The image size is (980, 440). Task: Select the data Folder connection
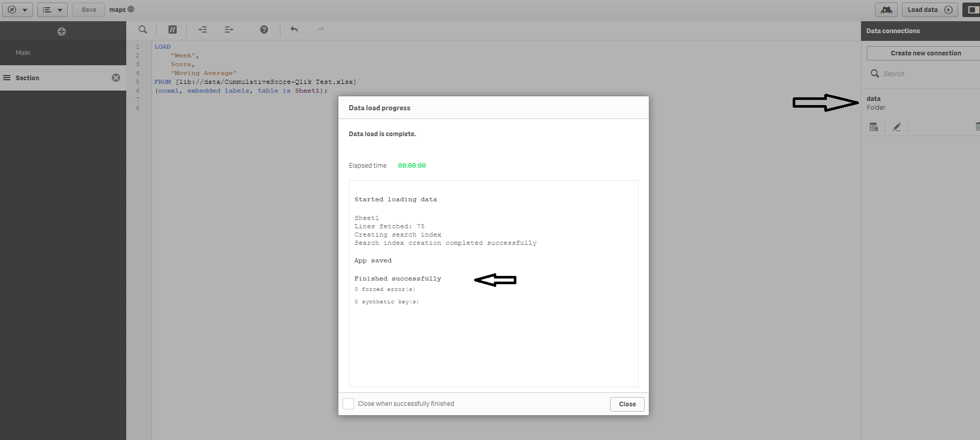coord(876,103)
